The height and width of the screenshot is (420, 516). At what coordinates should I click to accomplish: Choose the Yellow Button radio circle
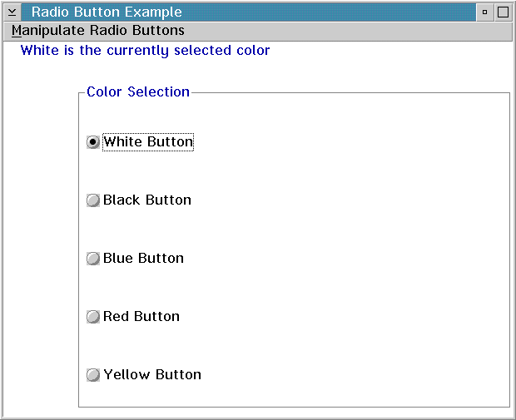[93, 375]
